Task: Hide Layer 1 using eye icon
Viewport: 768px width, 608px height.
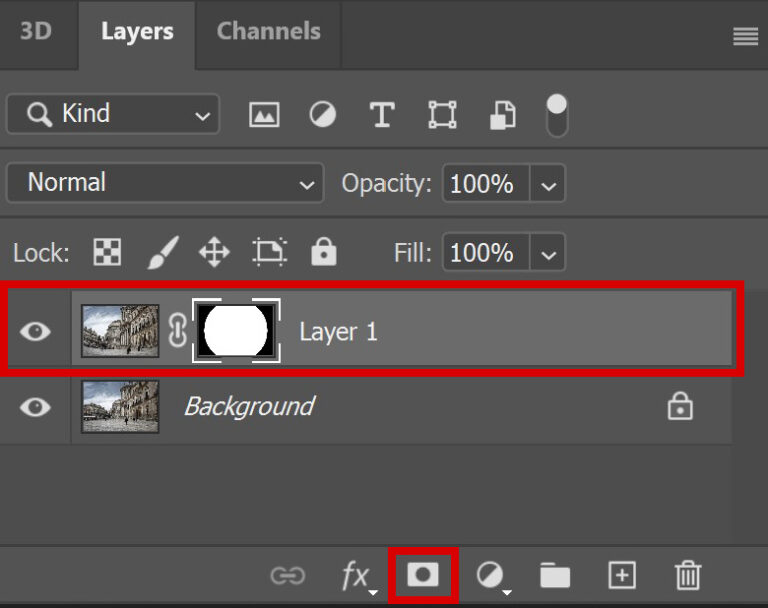Action: [x=35, y=332]
